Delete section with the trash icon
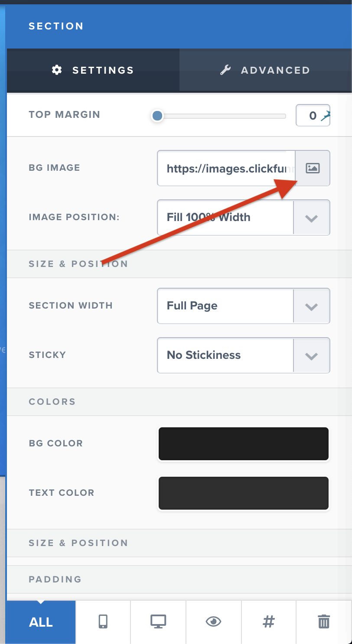352x644 pixels. tap(324, 622)
